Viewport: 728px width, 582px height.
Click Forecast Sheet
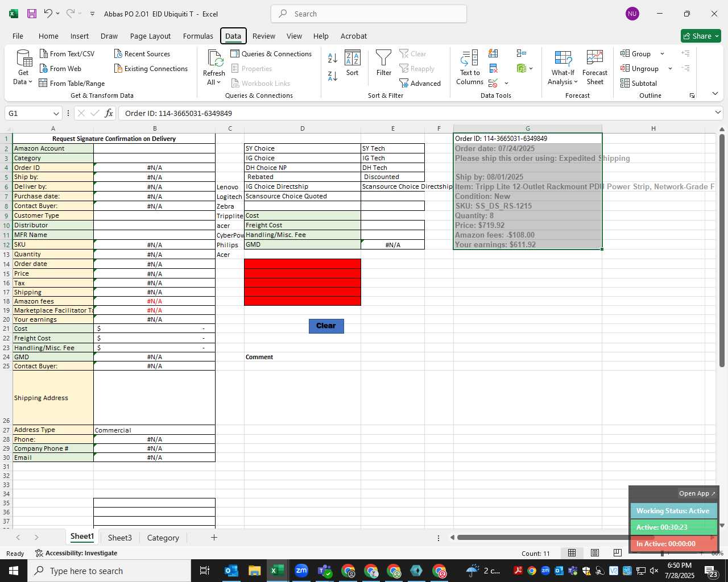(x=595, y=68)
